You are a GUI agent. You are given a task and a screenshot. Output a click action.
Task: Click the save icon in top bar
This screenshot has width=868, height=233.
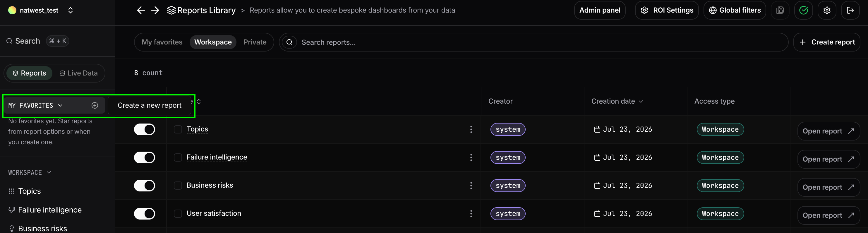(780, 11)
